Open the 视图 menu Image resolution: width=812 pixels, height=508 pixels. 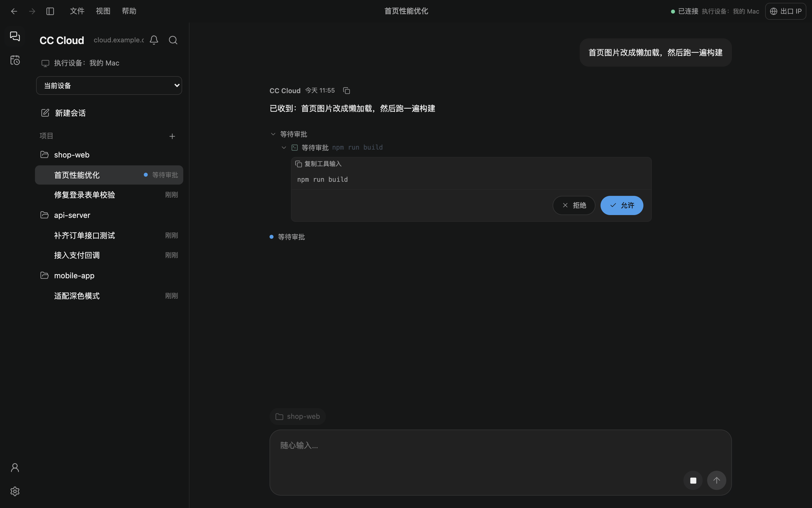point(103,11)
